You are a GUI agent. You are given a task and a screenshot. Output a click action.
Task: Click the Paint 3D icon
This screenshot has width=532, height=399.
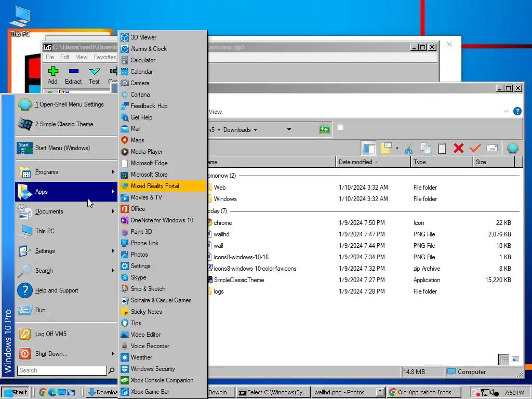coord(125,232)
